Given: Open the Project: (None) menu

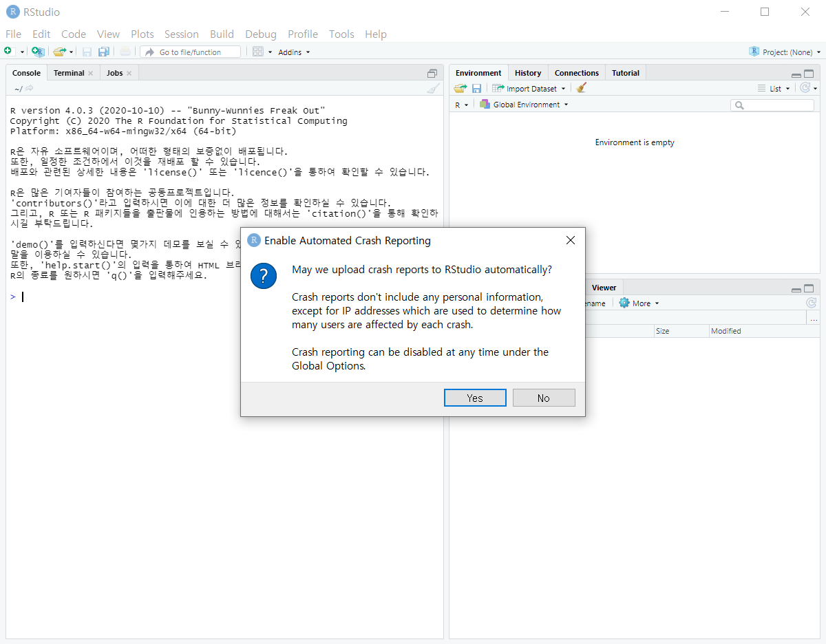Looking at the screenshot, I should tap(785, 52).
